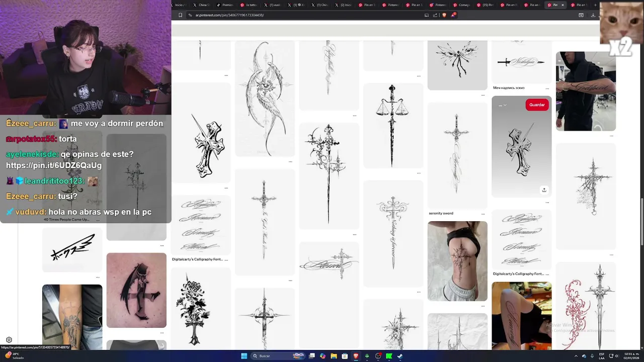Click share icon on hovered cross pin
The image size is (644, 362).
point(544,190)
